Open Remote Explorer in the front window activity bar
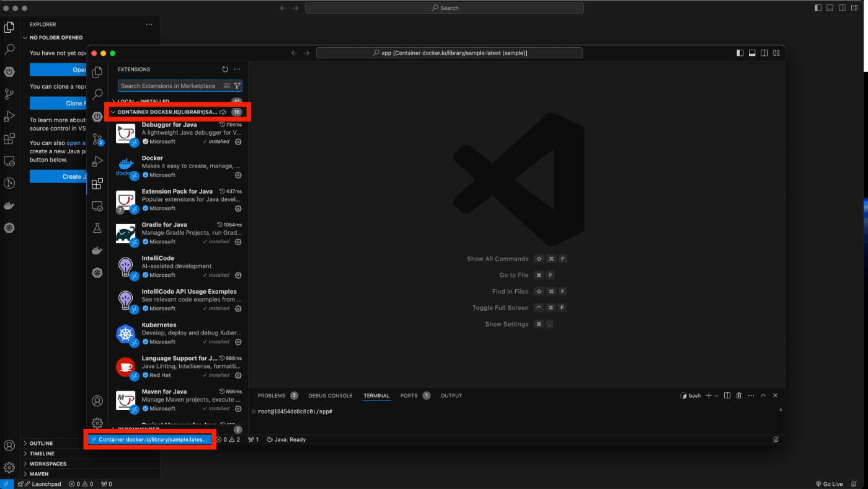The width and height of the screenshot is (868, 489). coord(97,206)
